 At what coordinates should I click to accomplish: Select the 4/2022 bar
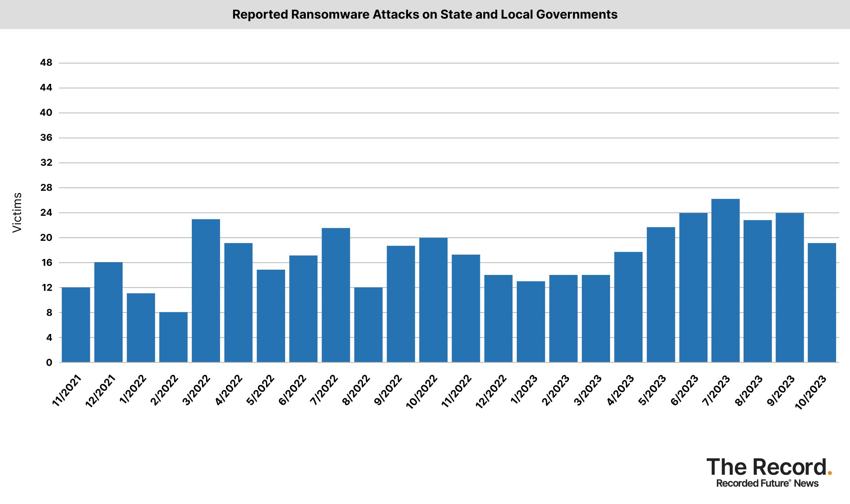click(x=238, y=303)
